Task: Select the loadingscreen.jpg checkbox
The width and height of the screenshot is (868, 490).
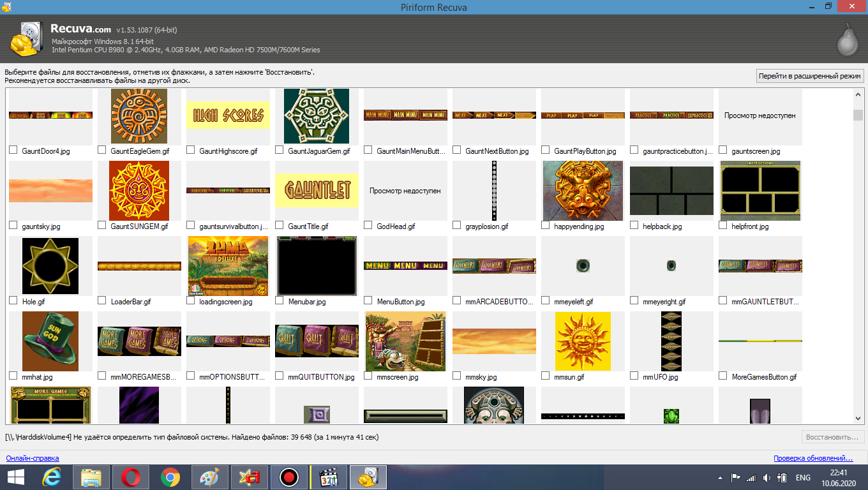Action: click(191, 301)
